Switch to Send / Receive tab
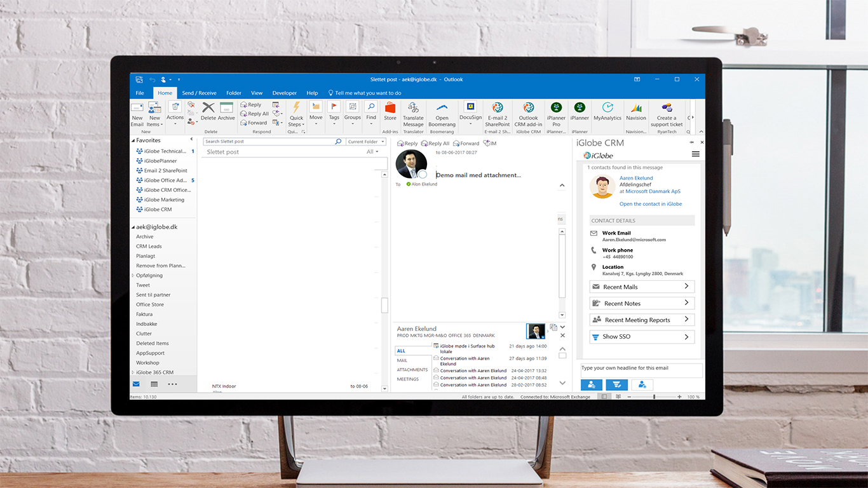Image resolution: width=868 pixels, height=488 pixels. click(x=199, y=93)
